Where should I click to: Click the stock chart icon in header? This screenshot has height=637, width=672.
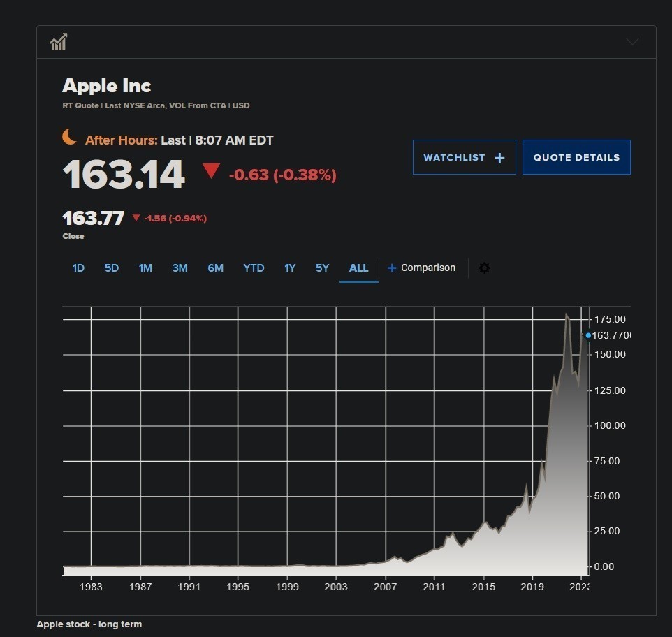click(59, 42)
